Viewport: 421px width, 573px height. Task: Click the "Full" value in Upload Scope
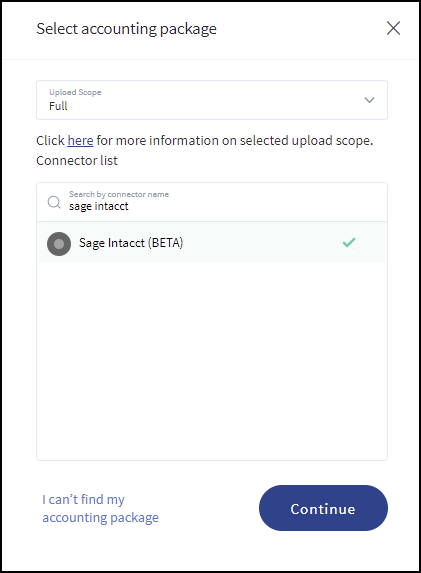coord(58,106)
